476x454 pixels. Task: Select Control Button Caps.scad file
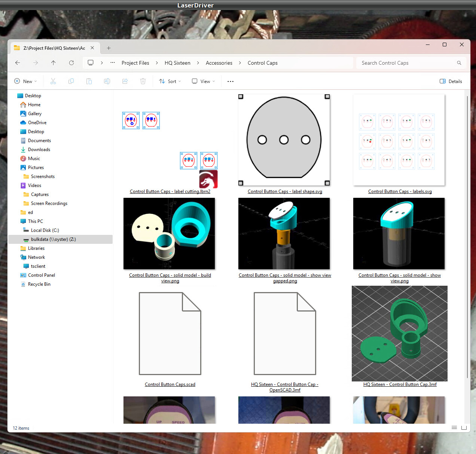(x=170, y=334)
